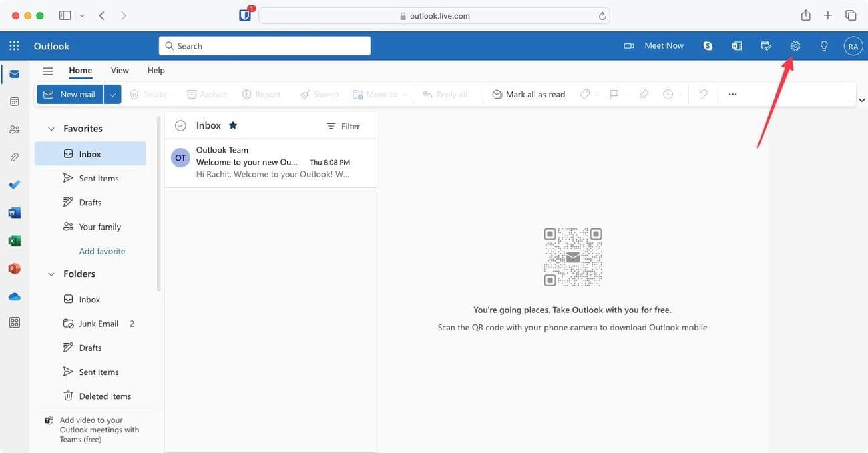Open the app launcher grid icon
The width and height of the screenshot is (868, 453).
pyautogui.click(x=14, y=46)
